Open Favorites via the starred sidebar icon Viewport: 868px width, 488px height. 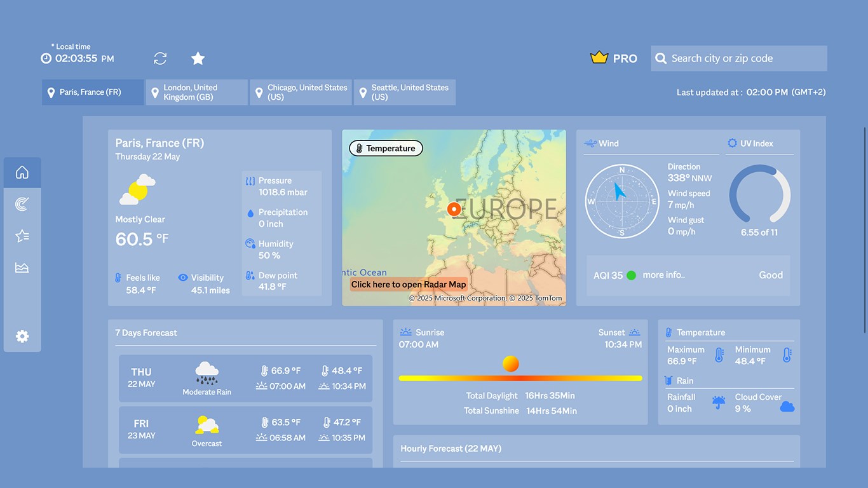pos(22,235)
